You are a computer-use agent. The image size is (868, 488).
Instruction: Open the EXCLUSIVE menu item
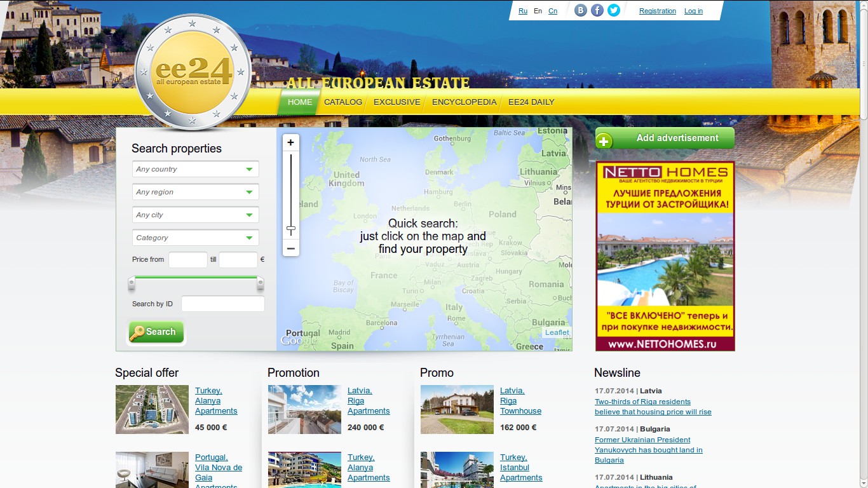click(397, 102)
